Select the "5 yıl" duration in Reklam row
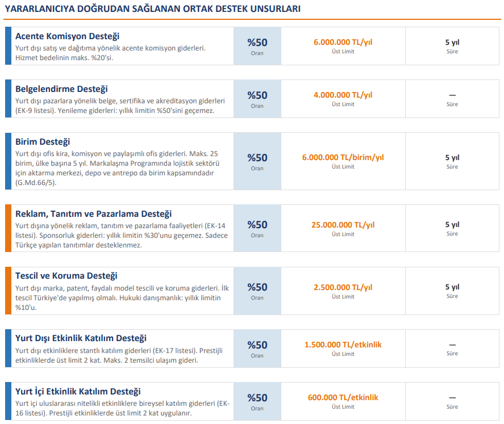The image size is (504, 424). (452, 225)
